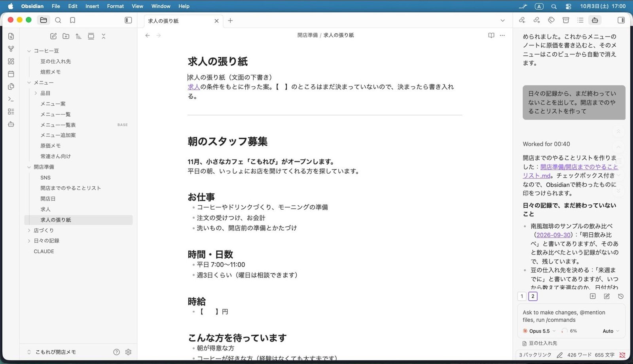Image resolution: width=633 pixels, height=364 pixels.
Task: Follow the 求人 link in the note
Action: 194,87
